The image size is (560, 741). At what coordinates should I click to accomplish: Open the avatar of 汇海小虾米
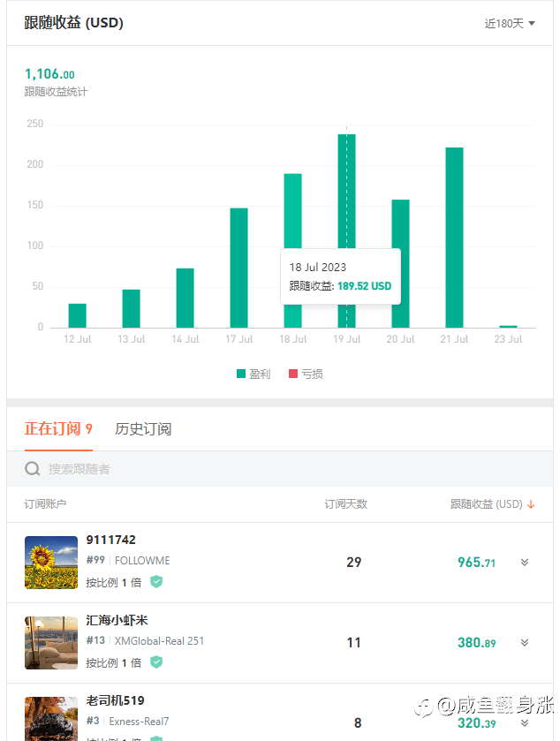(51, 643)
